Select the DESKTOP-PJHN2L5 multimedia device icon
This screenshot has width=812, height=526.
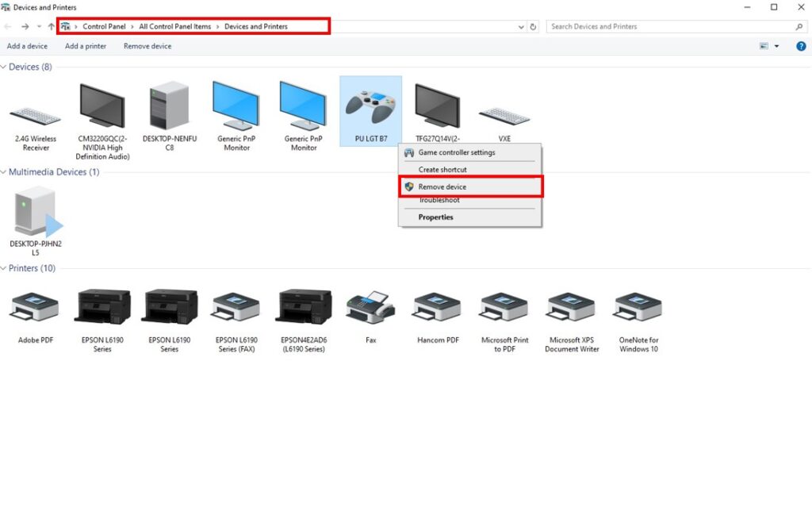[x=36, y=213]
